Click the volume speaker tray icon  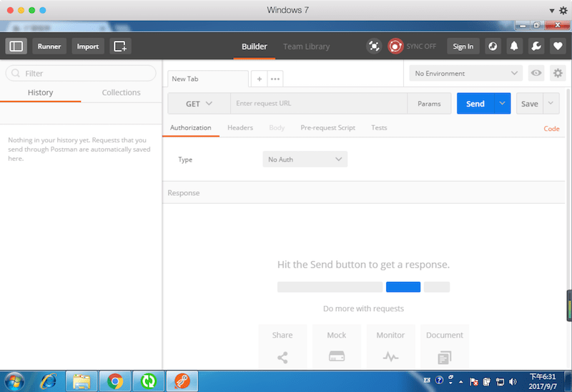[513, 382]
